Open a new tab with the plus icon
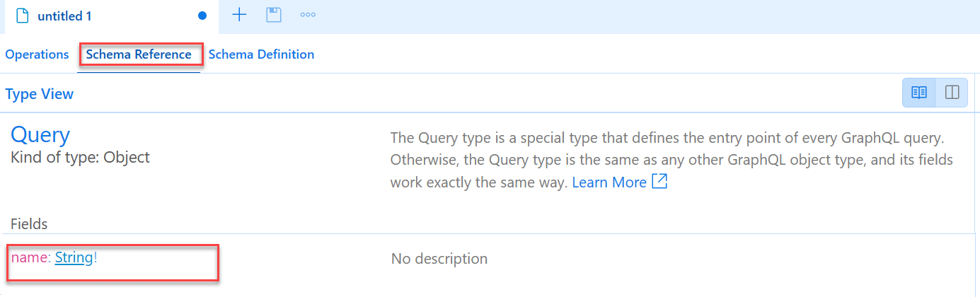The width and height of the screenshot is (980, 297). (239, 15)
